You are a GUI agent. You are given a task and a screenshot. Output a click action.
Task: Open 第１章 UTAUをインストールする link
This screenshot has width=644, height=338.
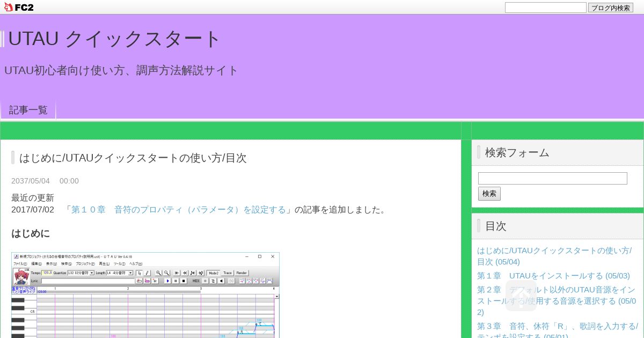coord(553,276)
